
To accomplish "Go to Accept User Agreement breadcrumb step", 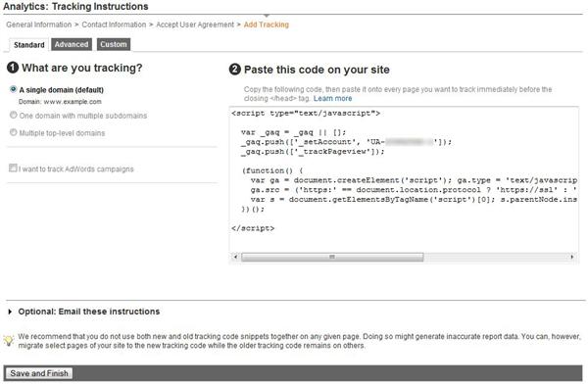I will [x=195, y=24].
